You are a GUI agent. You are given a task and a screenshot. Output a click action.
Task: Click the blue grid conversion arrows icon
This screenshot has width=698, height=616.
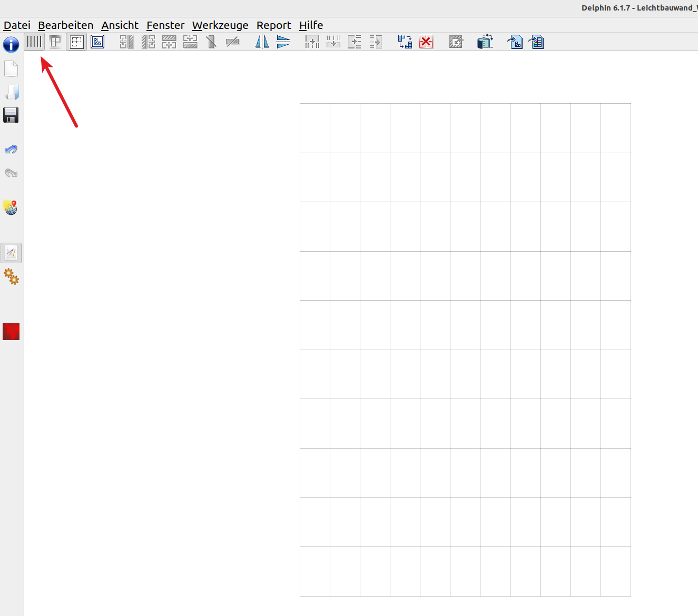click(x=405, y=42)
